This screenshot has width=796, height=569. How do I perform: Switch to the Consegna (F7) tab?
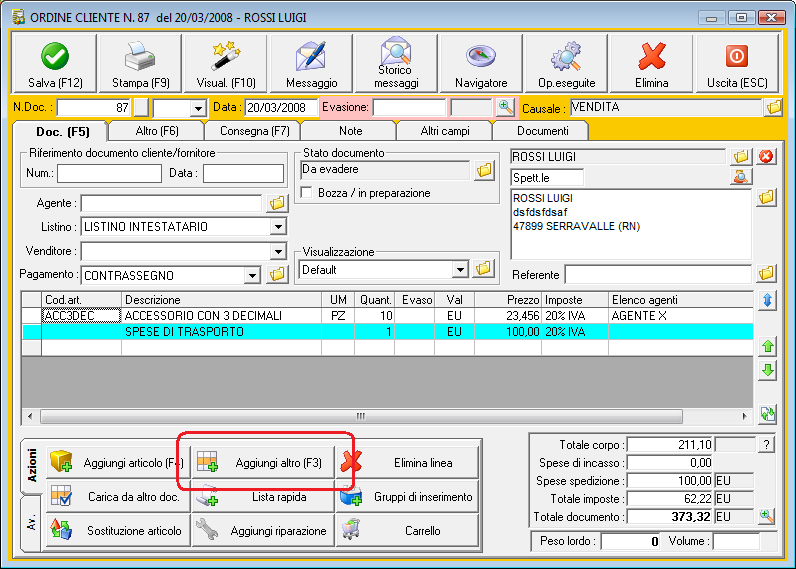coord(254,131)
